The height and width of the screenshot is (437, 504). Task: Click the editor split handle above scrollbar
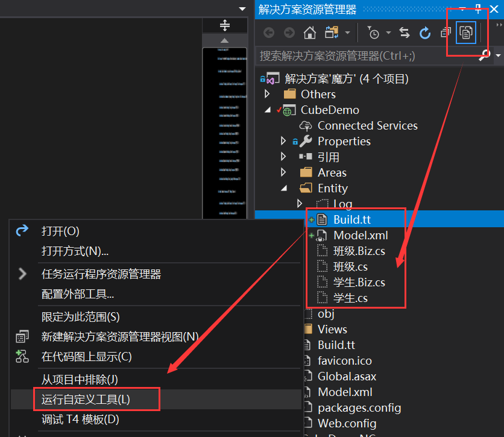pos(225,25)
